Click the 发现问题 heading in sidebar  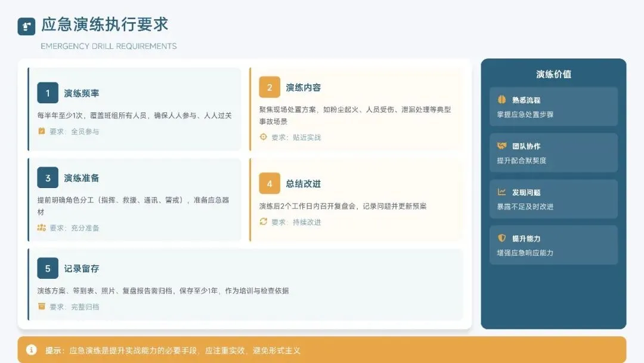pyautogui.click(x=526, y=192)
